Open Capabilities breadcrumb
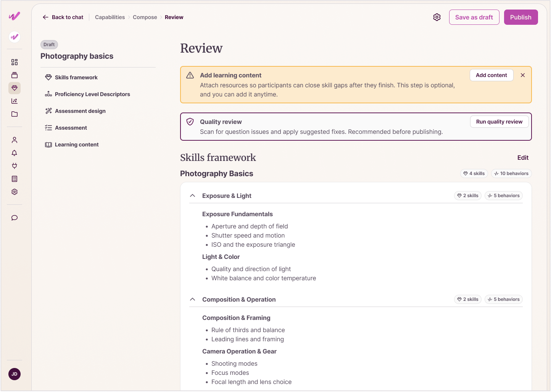This screenshot has width=551, height=392. [110, 17]
